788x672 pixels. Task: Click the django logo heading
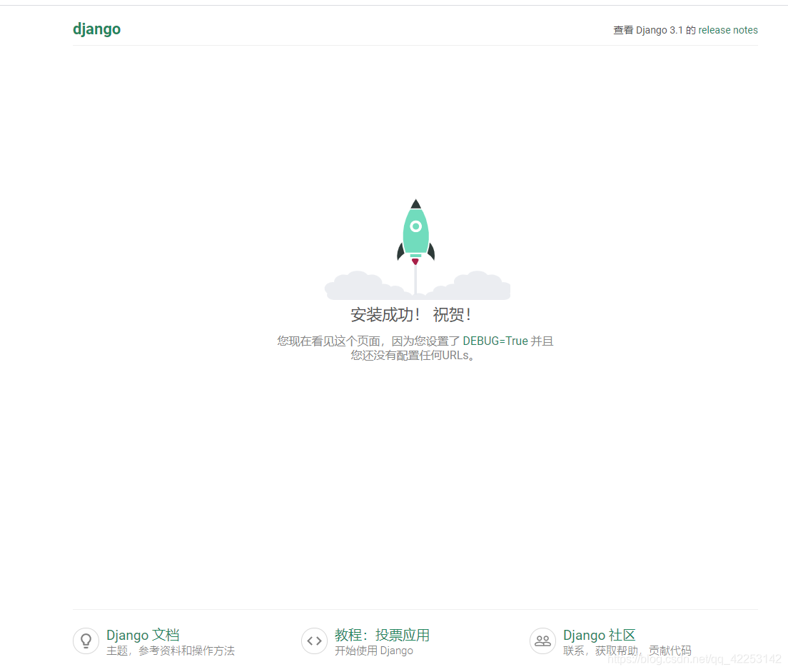[96, 29]
